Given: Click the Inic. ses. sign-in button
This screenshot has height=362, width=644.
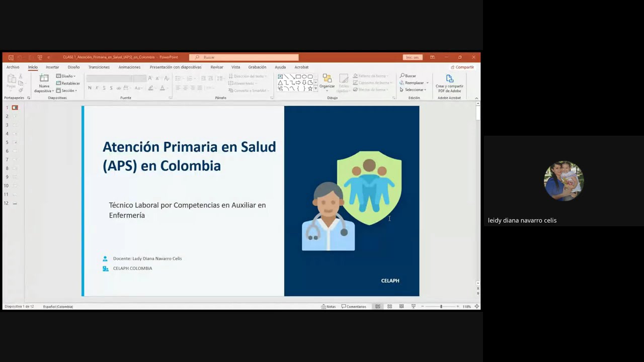Looking at the screenshot, I should (x=413, y=57).
